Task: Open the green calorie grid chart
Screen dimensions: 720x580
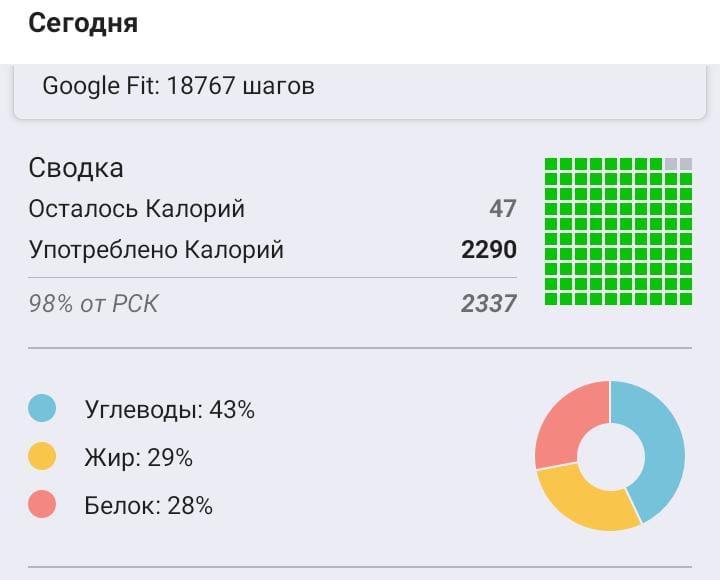Action: pos(618,231)
